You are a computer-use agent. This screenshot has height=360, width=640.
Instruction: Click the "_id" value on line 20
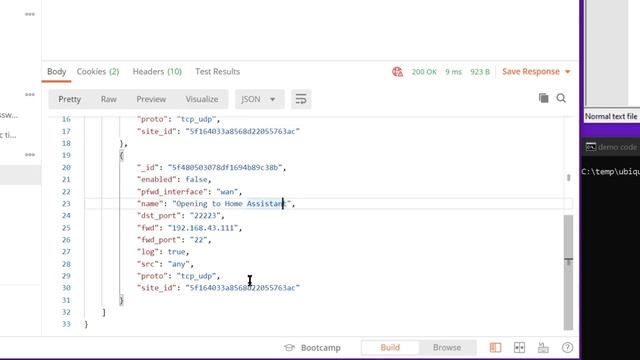point(225,168)
